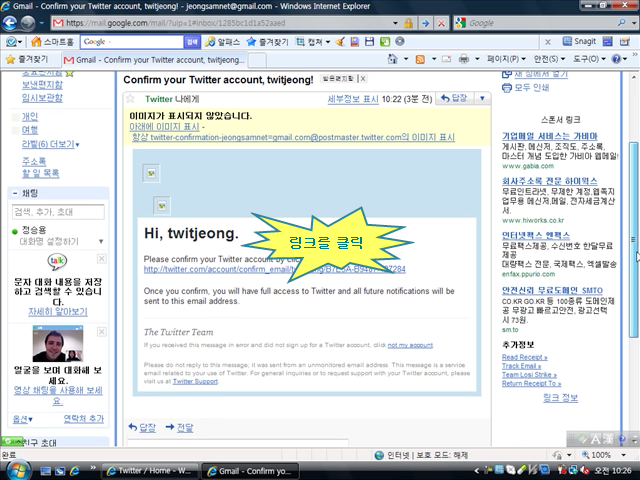Open chat status dropdown under 정승용

(x=101, y=241)
